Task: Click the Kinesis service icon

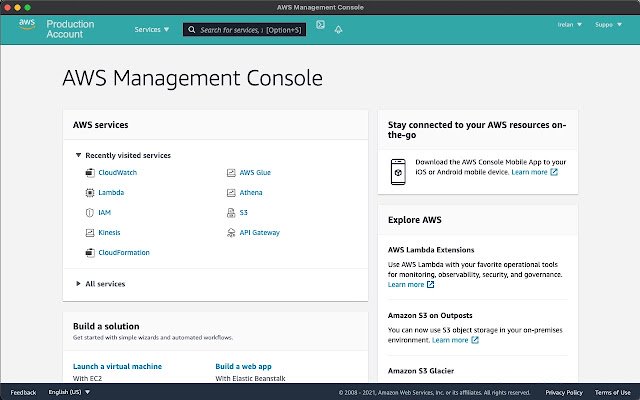Action: point(90,233)
